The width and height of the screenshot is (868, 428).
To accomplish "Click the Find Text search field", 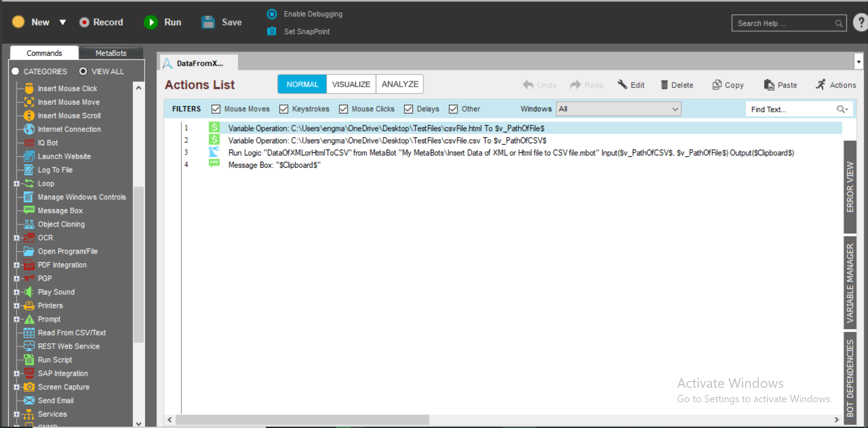I will (x=799, y=109).
